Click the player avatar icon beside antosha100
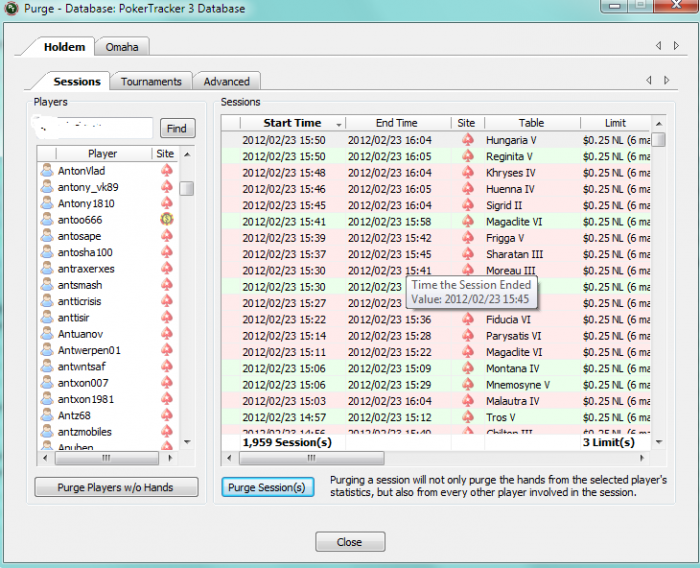The image size is (700, 568). click(47, 252)
